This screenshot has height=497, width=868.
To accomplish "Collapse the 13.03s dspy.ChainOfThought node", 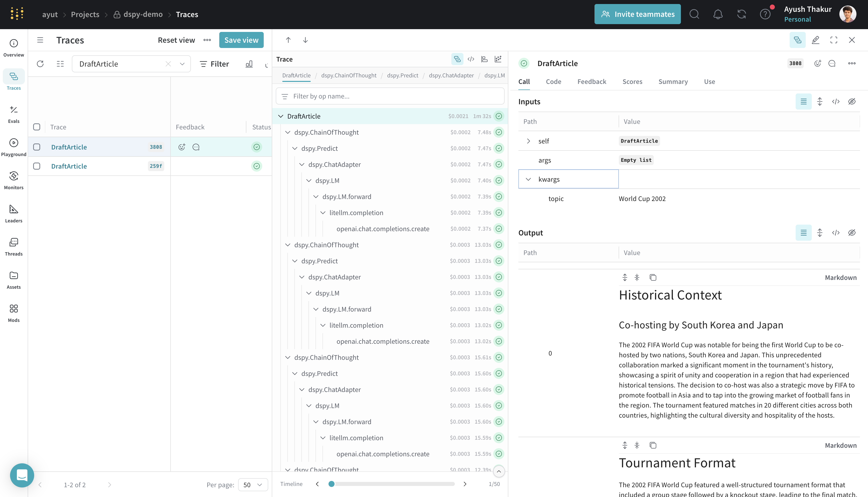I will tap(288, 245).
